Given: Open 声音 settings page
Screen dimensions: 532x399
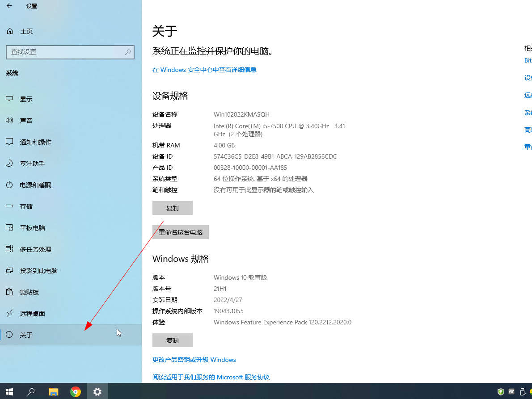Looking at the screenshot, I should [71, 120].
